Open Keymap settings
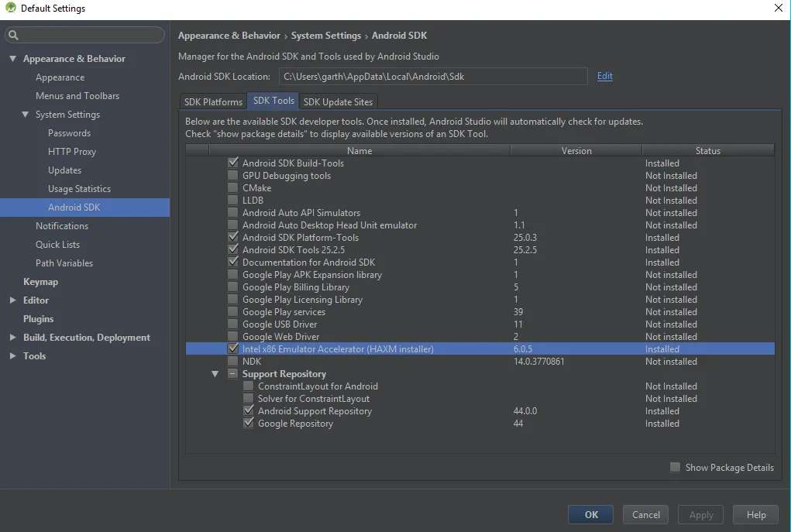Image resolution: width=791 pixels, height=532 pixels. [x=40, y=281]
